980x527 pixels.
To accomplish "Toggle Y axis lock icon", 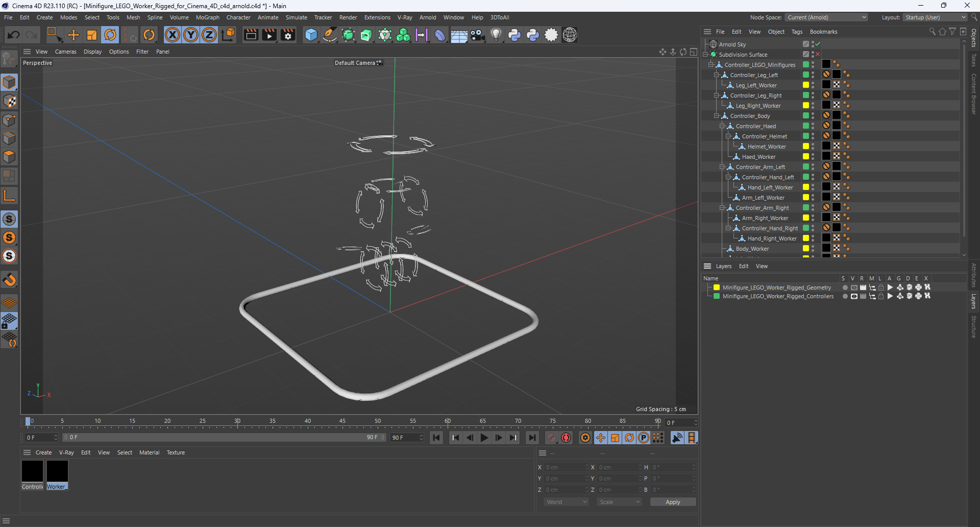I will coord(191,35).
